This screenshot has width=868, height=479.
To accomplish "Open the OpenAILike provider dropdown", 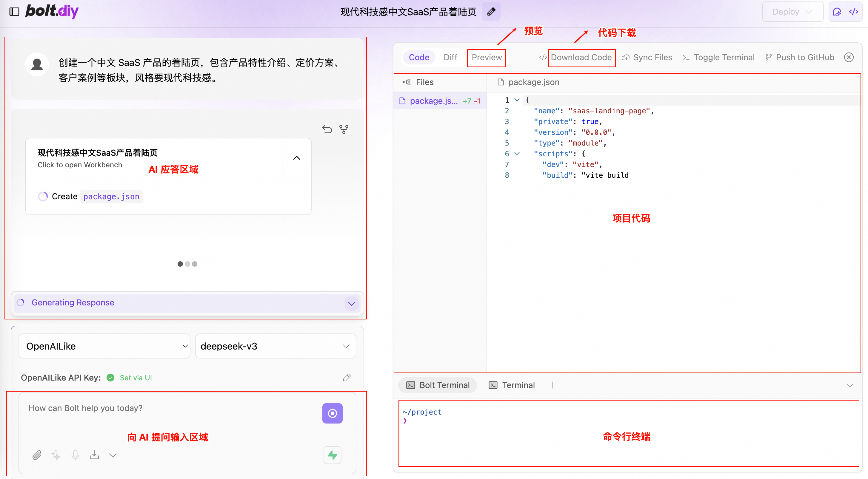I will pos(104,346).
